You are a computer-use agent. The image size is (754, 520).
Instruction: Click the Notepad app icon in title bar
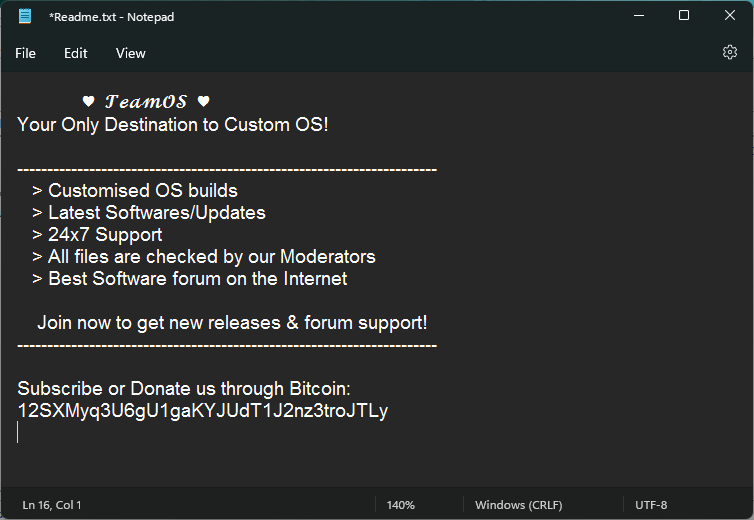[x=25, y=15]
